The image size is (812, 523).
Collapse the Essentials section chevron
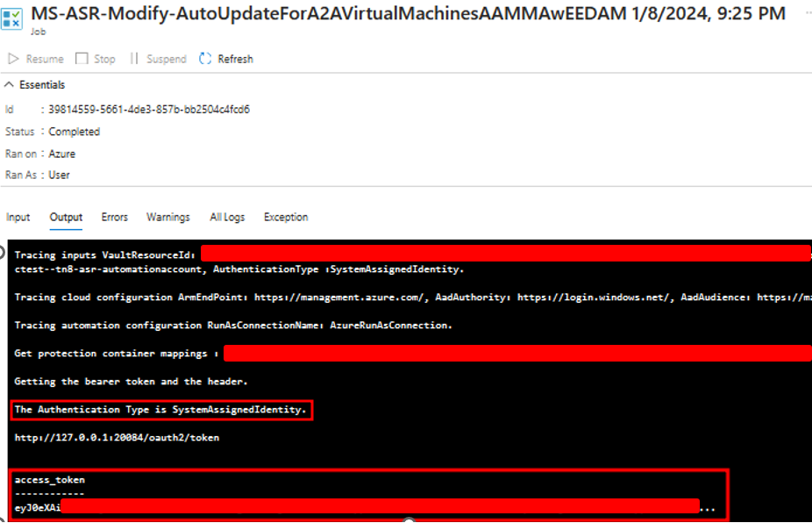(9, 84)
